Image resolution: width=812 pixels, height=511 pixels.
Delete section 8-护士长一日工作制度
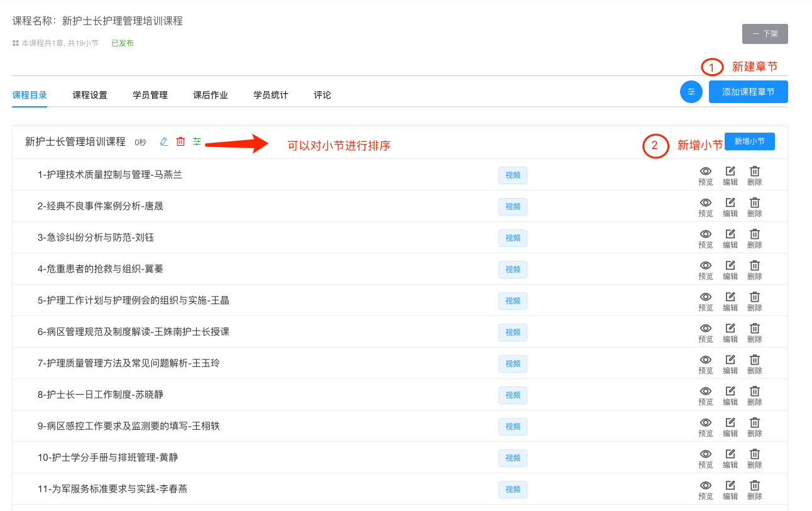point(755,395)
